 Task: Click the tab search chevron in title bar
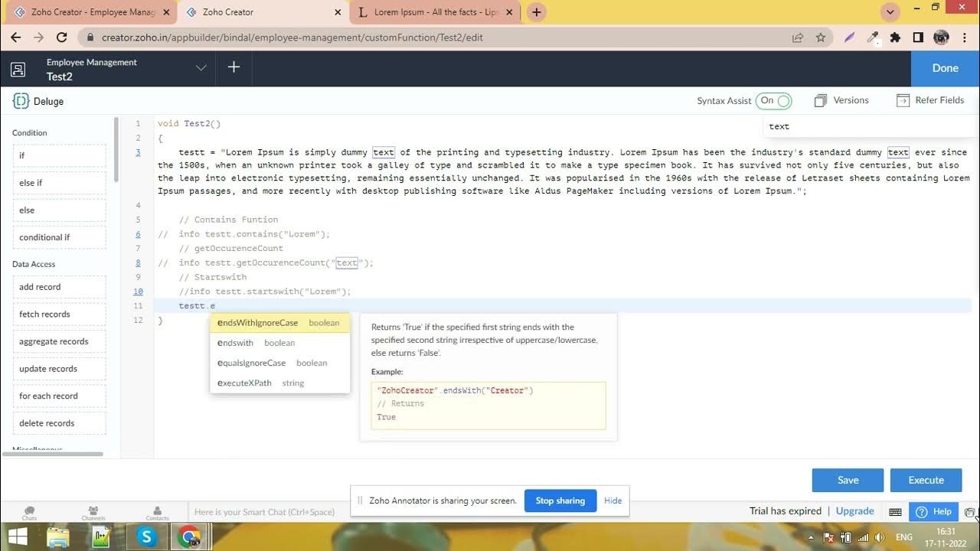click(x=890, y=12)
